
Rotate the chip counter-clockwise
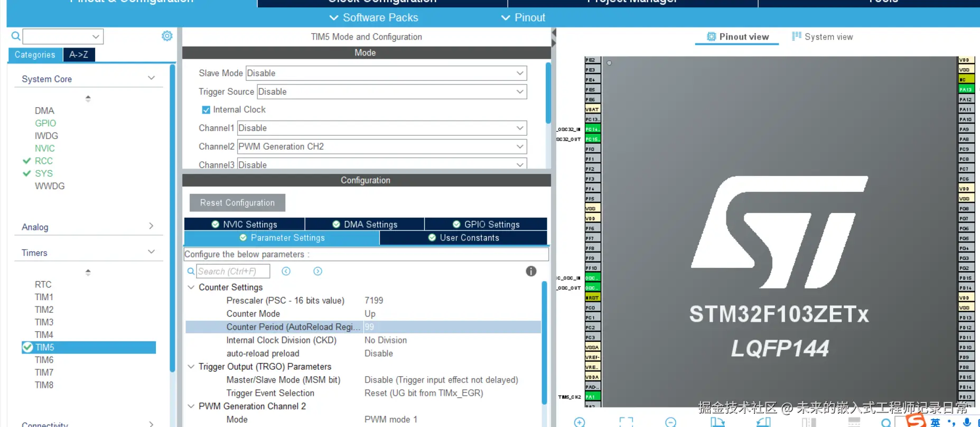pos(763,422)
